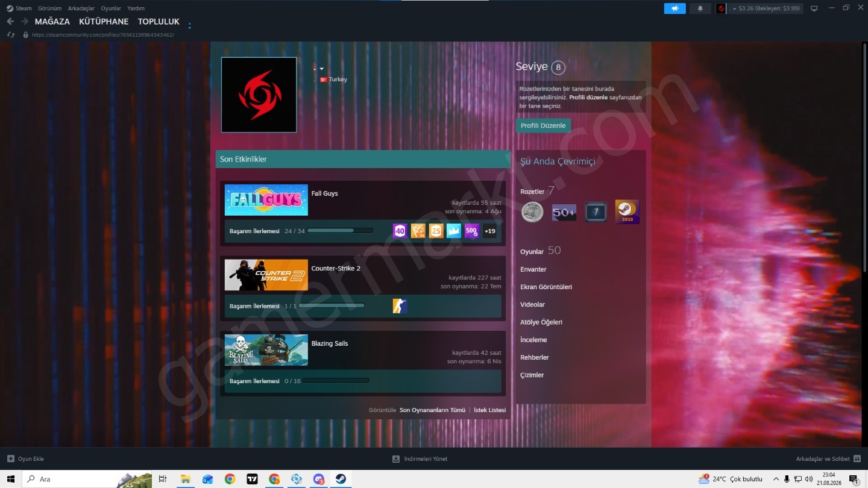This screenshot has height=488, width=868.
Task: Open the silver community badge
Action: [x=532, y=212]
